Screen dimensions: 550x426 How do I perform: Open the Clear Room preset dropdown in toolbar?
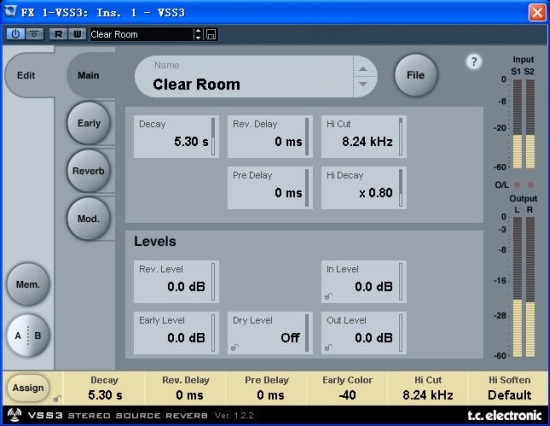[141, 34]
